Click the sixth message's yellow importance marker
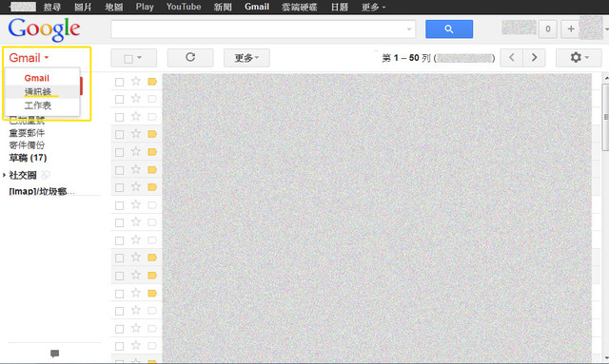The height and width of the screenshot is (364, 609). click(x=152, y=170)
